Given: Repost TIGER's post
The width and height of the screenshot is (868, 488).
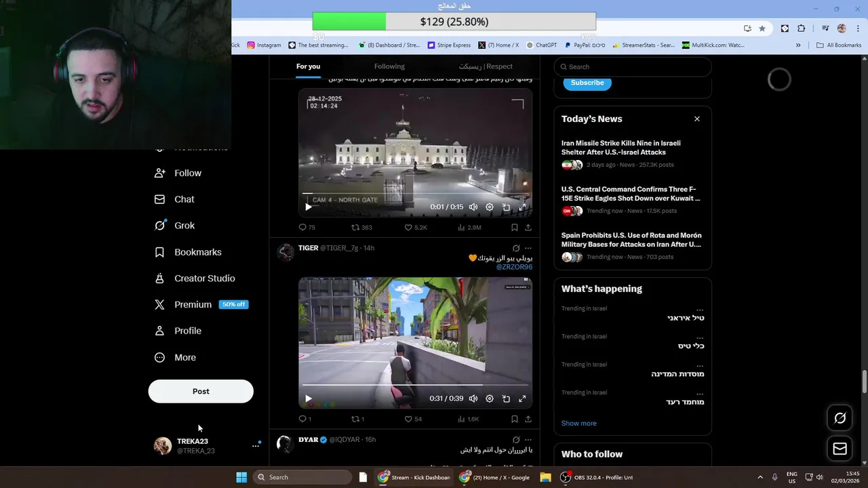Looking at the screenshot, I should [358, 419].
